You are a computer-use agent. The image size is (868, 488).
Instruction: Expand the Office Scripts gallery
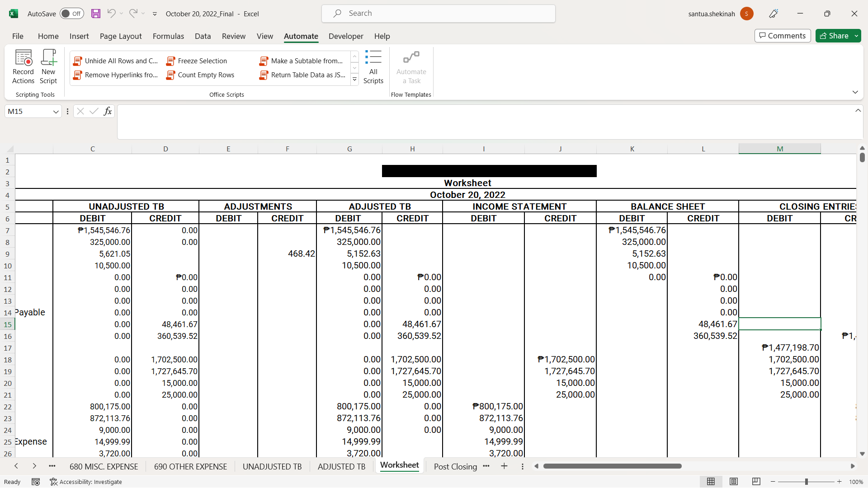click(x=355, y=80)
